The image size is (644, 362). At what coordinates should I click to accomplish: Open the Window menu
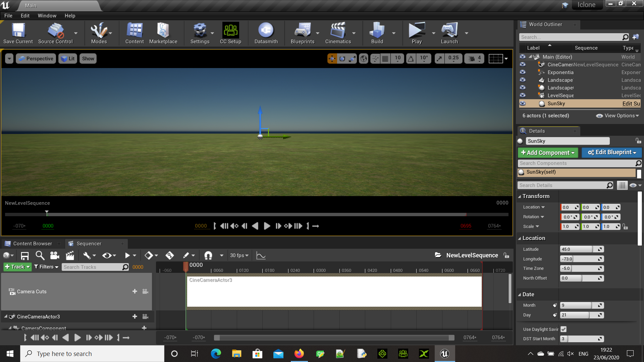coord(47,16)
